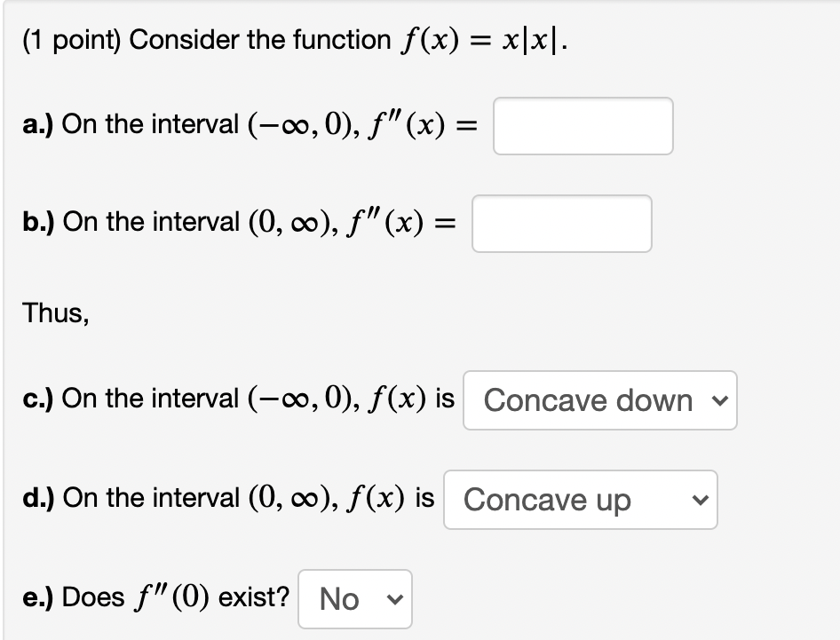The width and height of the screenshot is (840, 640).
Task: Select the f''(x) input box in part a
Action: [x=582, y=126]
